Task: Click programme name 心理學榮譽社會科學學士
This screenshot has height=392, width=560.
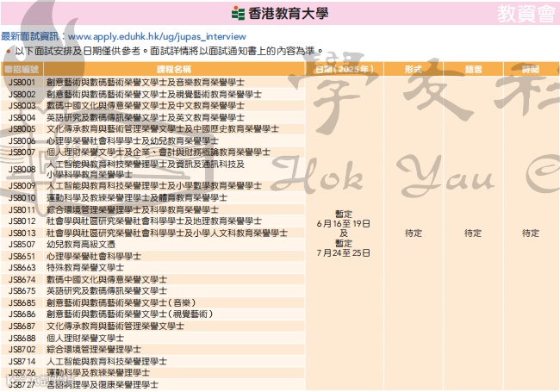Action: click(x=94, y=256)
